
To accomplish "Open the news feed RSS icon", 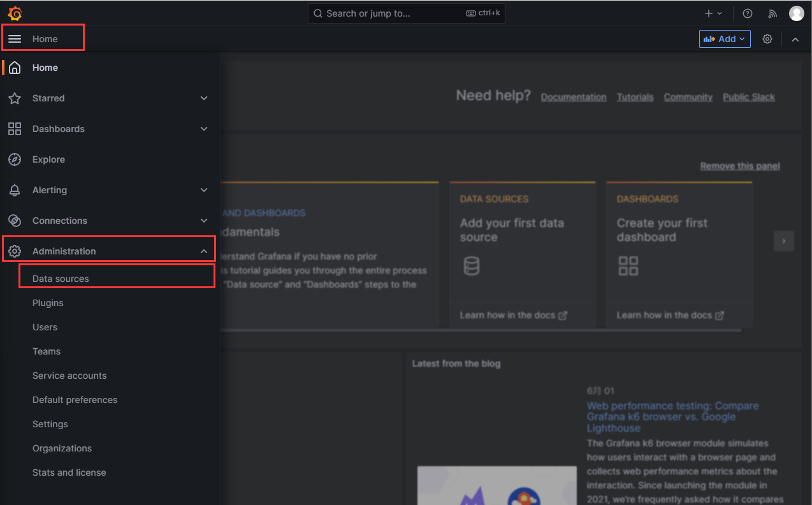I will point(772,13).
